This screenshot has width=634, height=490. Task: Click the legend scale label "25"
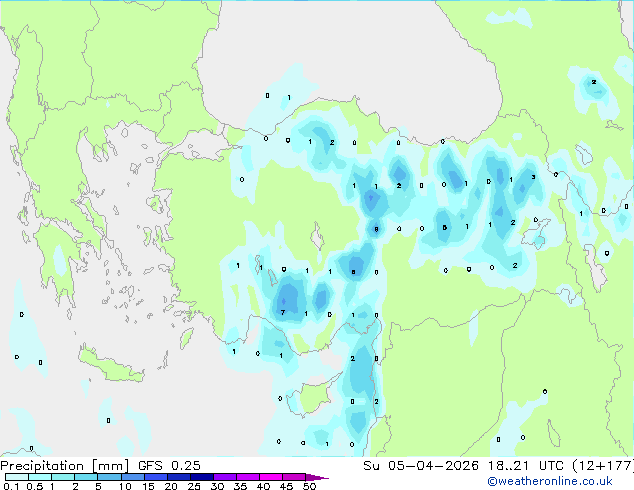[194, 486]
